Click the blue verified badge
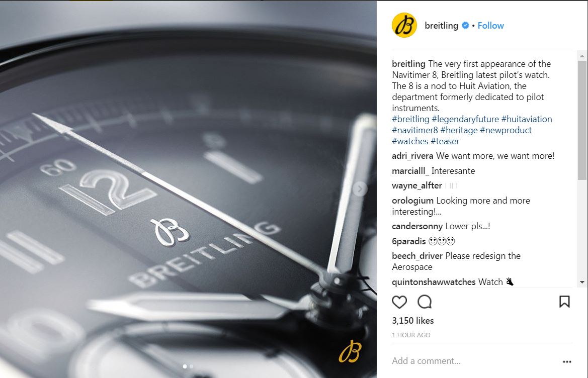 click(x=465, y=26)
